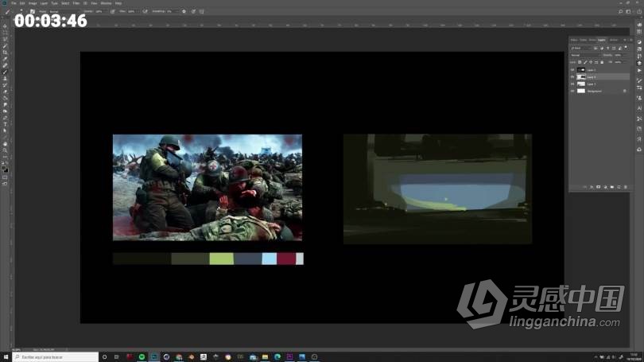Screen dimensions: 644x362
Task: Toggle lock image pixels brush icon
Action: point(585,62)
